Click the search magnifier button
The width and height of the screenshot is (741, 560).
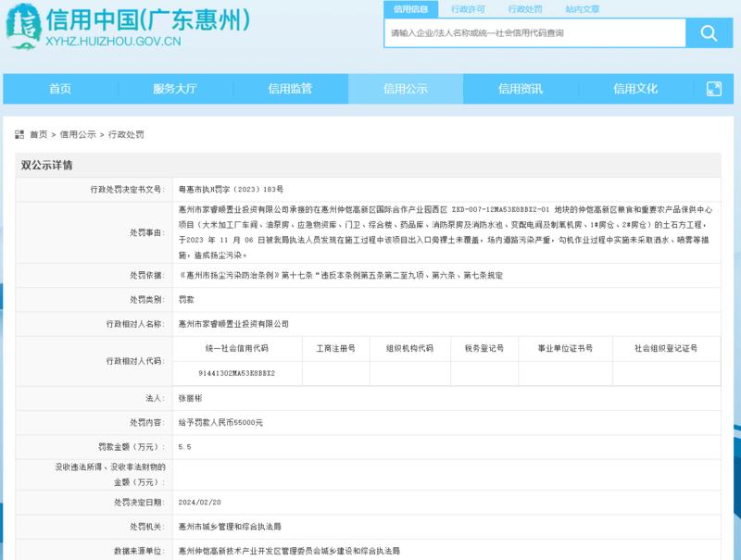coord(709,33)
